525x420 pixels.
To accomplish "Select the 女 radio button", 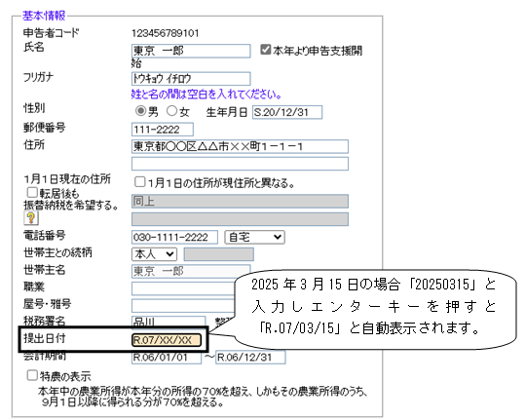I will click(x=171, y=110).
